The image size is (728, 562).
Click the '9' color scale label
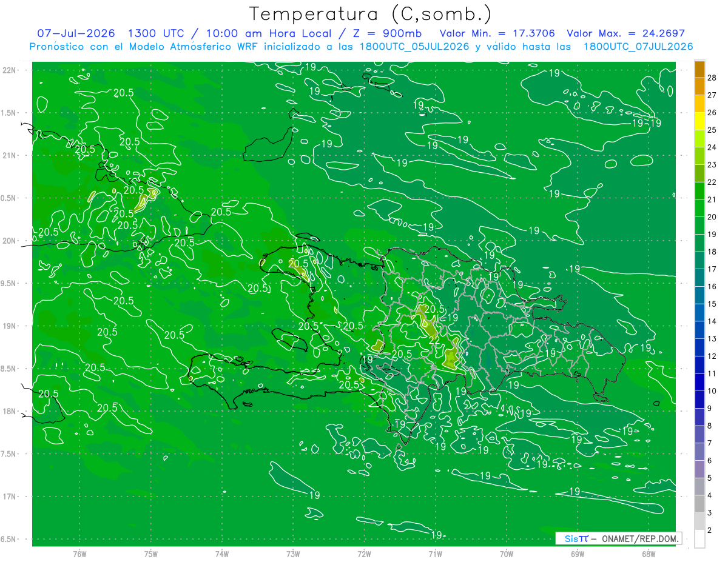(x=709, y=409)
